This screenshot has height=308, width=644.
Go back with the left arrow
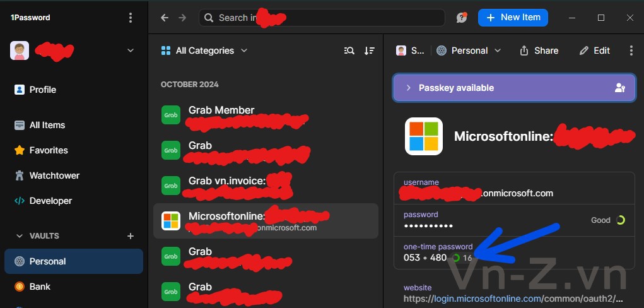click(x=164, y=18)
